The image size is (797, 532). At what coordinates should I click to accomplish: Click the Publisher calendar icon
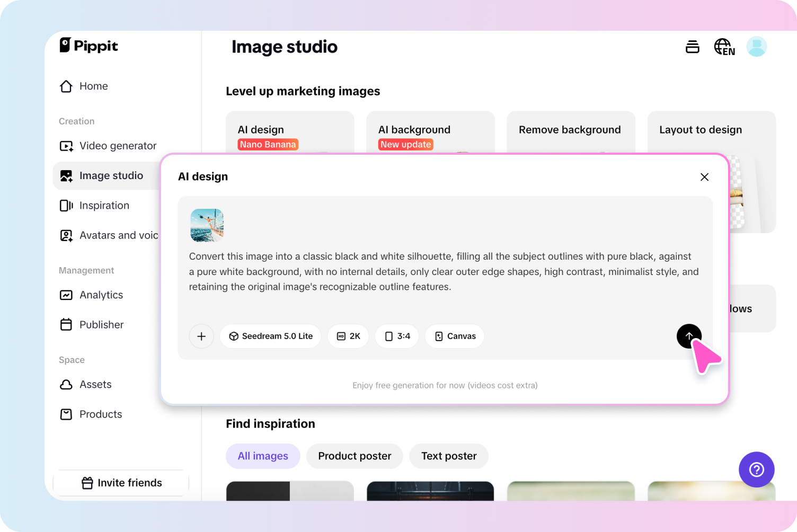pos(66,325)
